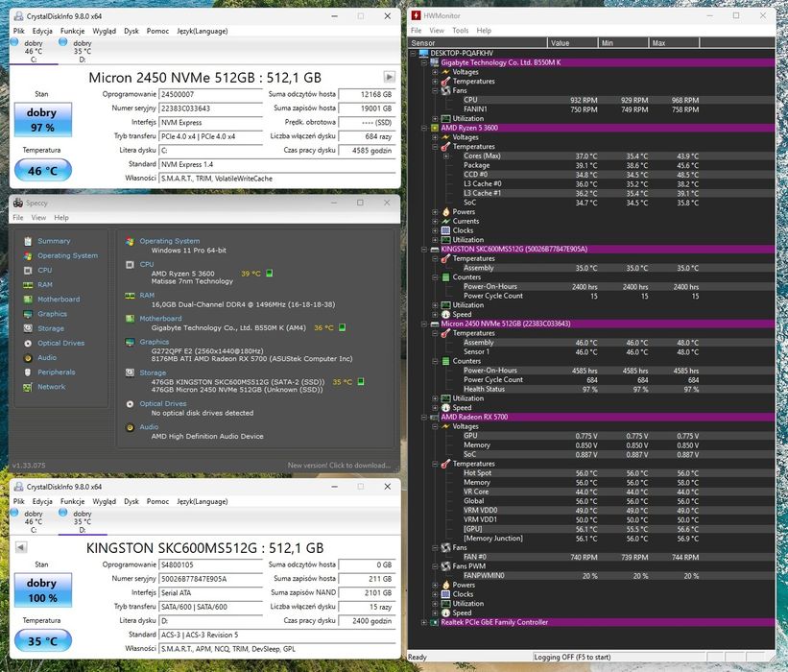The image size is (788, 672).
Task: Collapse Counters under KINGSTON SKC600MS512G in HWMonitor
Action: click(435, 277)
